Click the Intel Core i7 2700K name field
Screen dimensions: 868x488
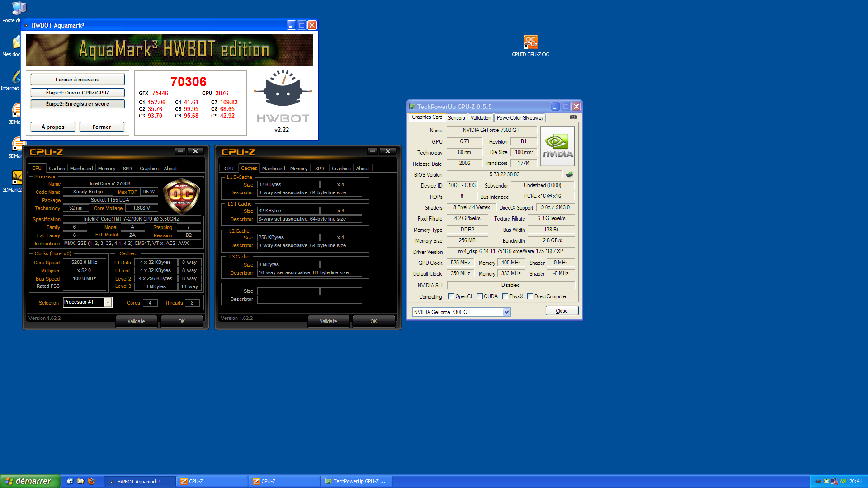point(110,184)
